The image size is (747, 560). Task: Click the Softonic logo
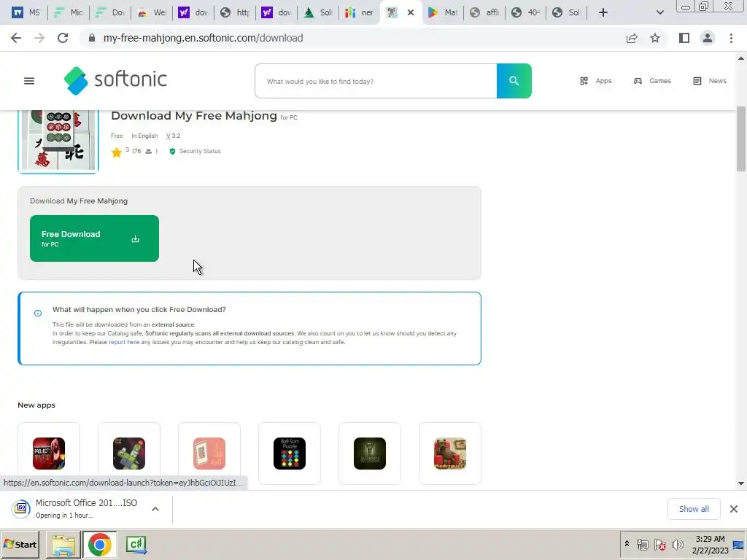coord(115,80)
